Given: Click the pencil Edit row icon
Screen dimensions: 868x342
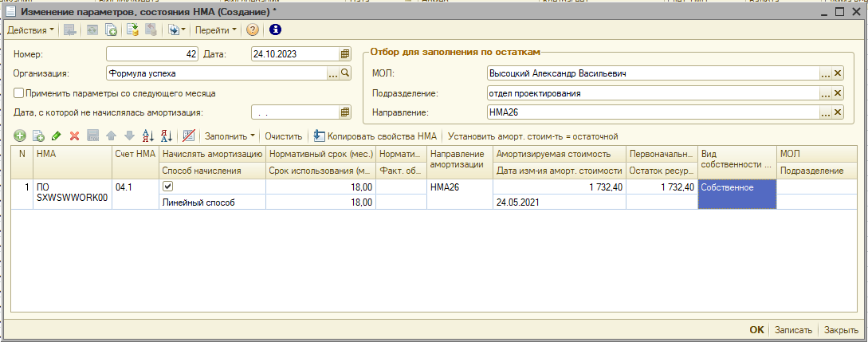Looking at the screenshot, I should pyautogui.click(x=56, y=136).
